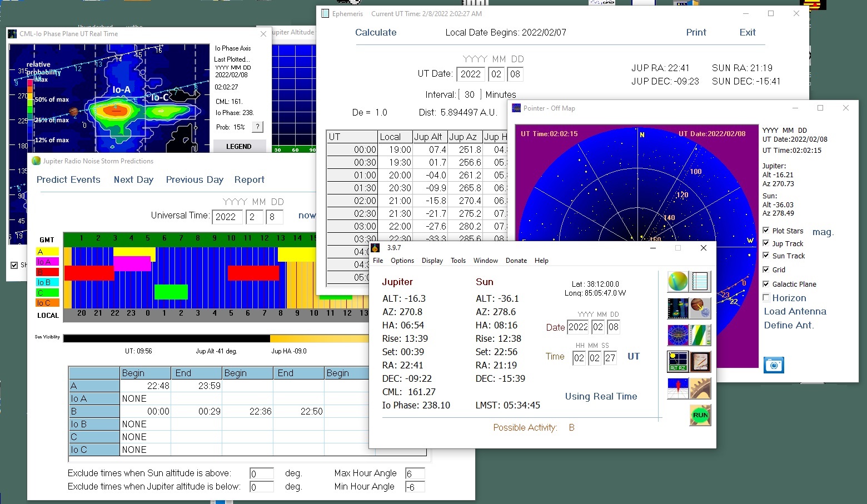Viewport: 867px width, 504px height.
Task: Click the orange Io C legend swatch
Action: point(47,303)
